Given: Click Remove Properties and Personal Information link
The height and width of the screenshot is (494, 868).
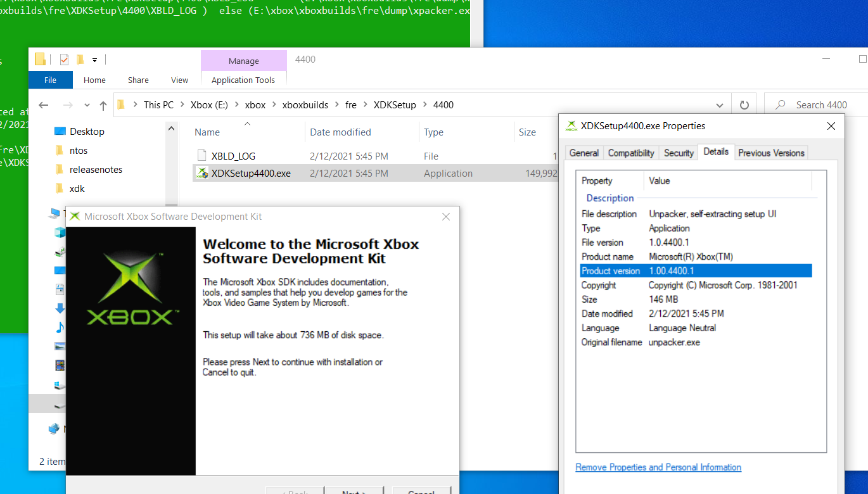Looking at the screenshot, I should tap(658, 467).
